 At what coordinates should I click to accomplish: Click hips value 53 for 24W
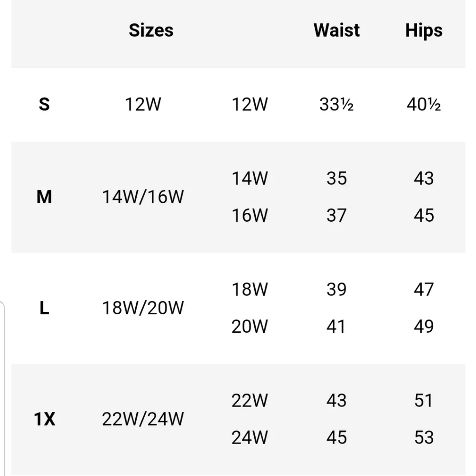click(x=424, y=437)
